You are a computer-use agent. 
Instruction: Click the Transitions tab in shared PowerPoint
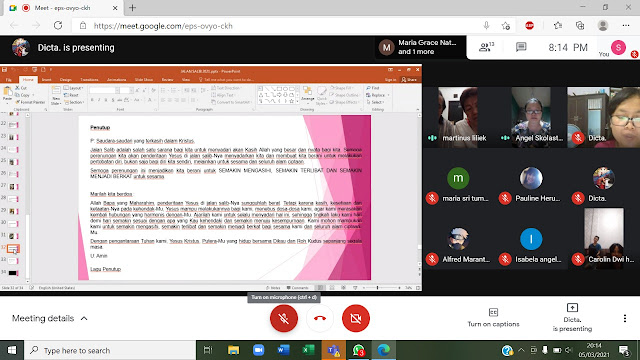click(89, 80)
